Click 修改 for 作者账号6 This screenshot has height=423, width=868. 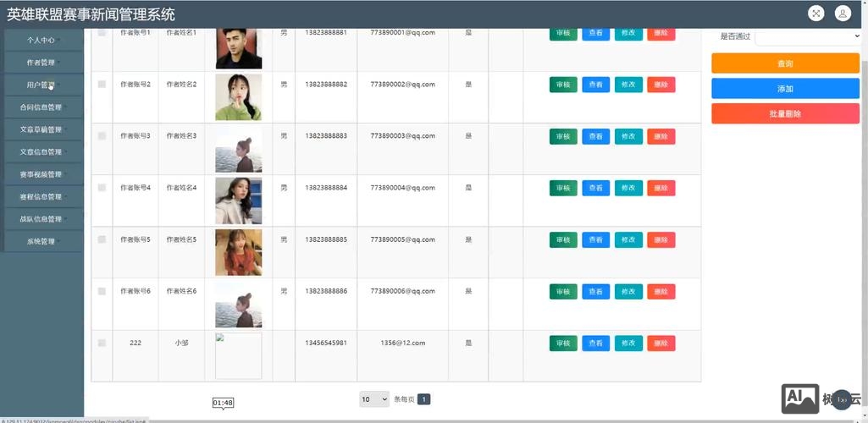628,292
